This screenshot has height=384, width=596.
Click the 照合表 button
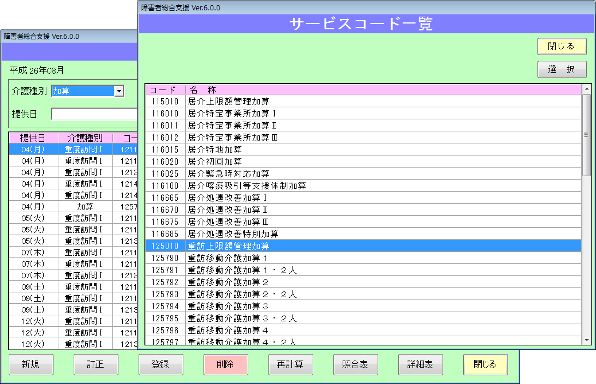coord(355,364)
